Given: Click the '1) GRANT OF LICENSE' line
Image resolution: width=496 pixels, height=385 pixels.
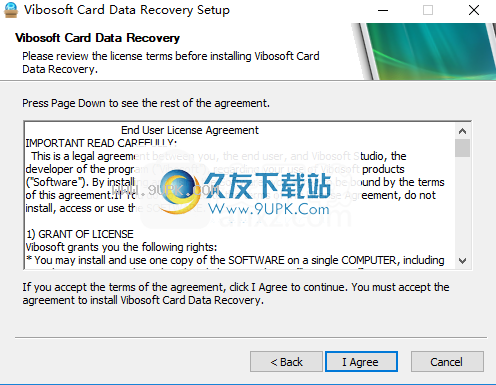Looking at the screenshot, I should [80, 234].
